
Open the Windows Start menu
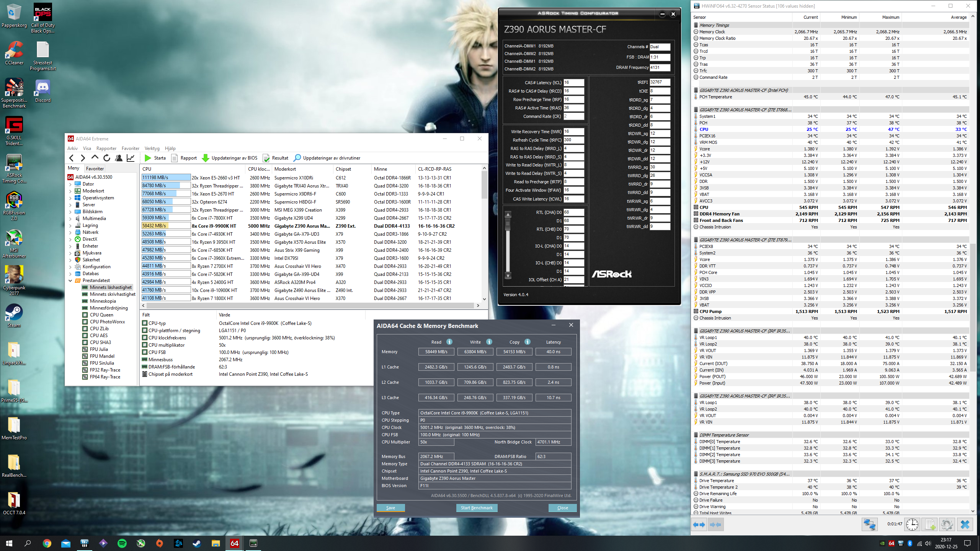click(x=9, y=543)
